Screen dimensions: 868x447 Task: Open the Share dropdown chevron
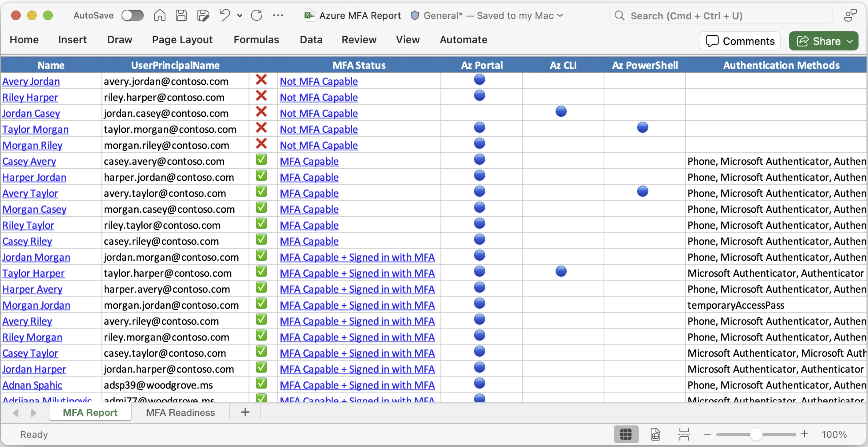click(x=850, y=41)
